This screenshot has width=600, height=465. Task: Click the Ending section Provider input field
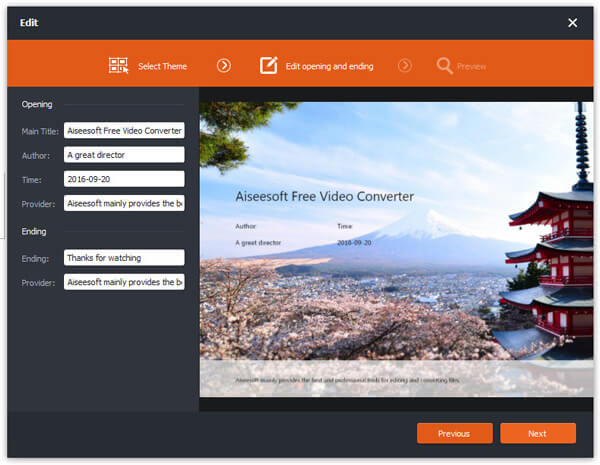[124, 282]
